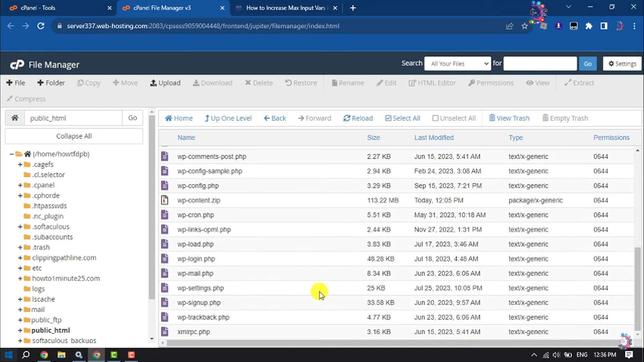Show hidden system tray icons chevron
644x362 pixels.
coord(534,355)
